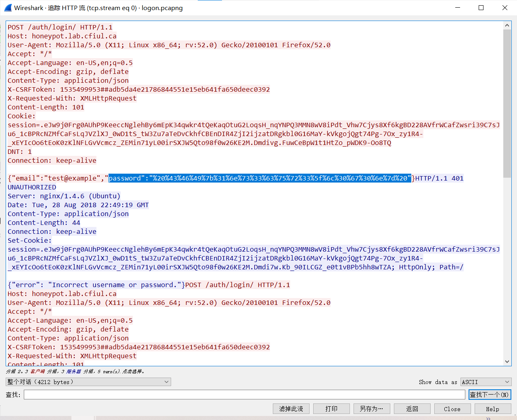This screenshot has width=517, height=420.
Task: Maximize the Follow HTTP Stream window
Action: point(481,8)
